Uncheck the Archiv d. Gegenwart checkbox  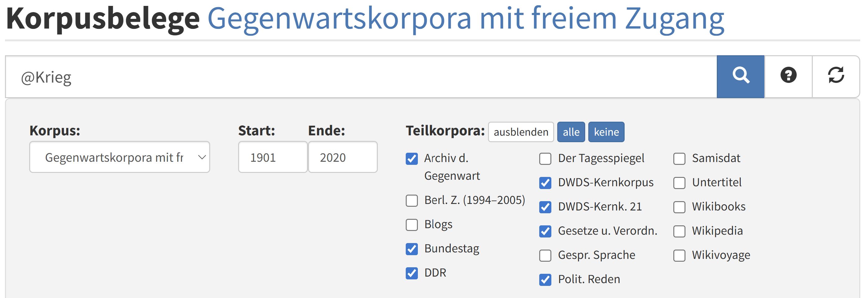pos(412,159)
